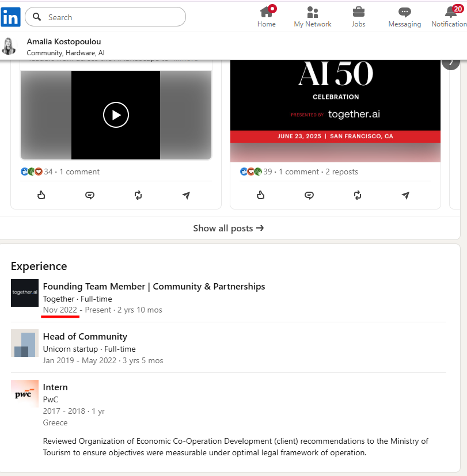
Task: Click the Together · Full-time company text
Action: coord(77,299)
